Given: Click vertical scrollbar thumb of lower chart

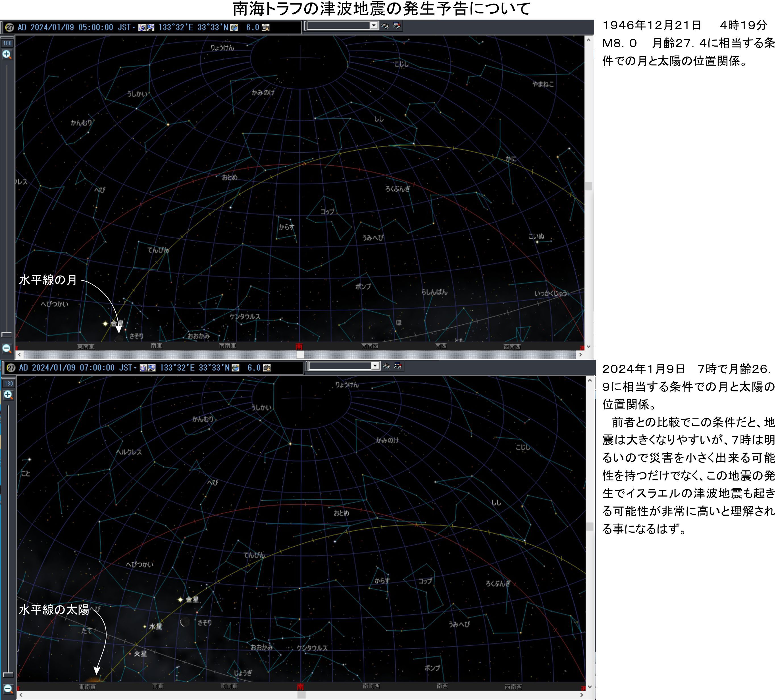Looking at the screenshot, I should pyautogui.click(x=590, y=526).
